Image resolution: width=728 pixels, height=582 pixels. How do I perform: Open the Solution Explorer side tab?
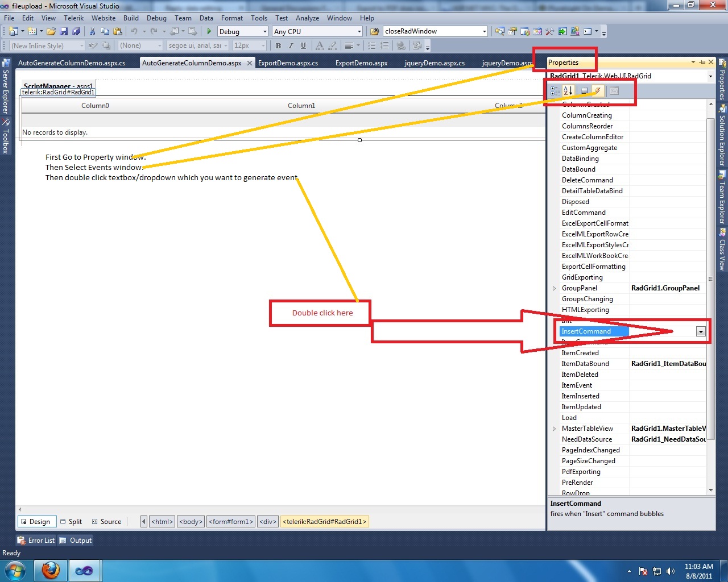click(x=722, y=136)
